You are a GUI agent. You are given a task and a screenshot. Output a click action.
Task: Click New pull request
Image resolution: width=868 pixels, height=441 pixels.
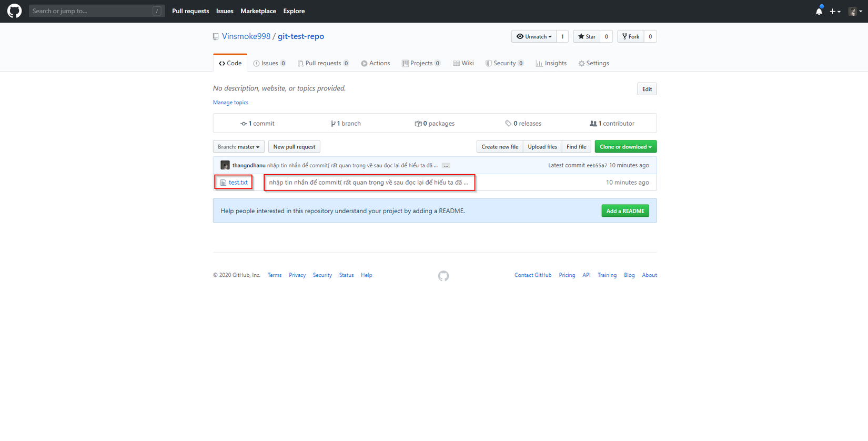(x=294, y=147)
